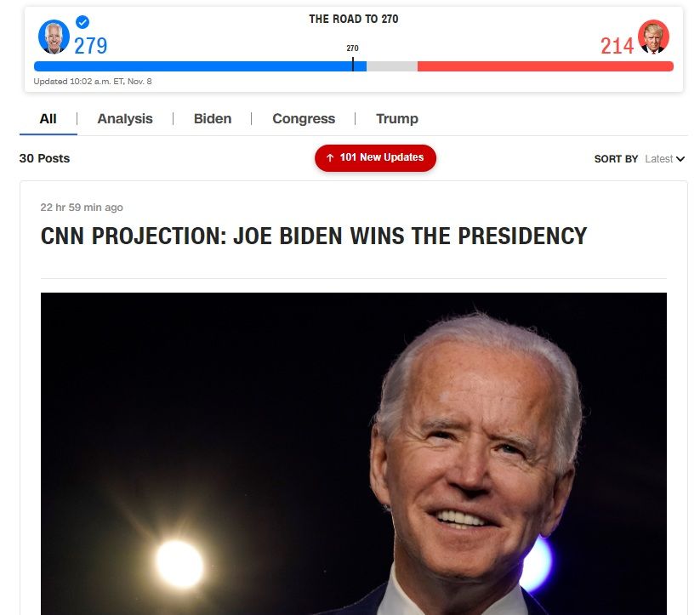700x615 pixels.
Task: Load the 101 New Updates
Action: [x=375, y=158]
